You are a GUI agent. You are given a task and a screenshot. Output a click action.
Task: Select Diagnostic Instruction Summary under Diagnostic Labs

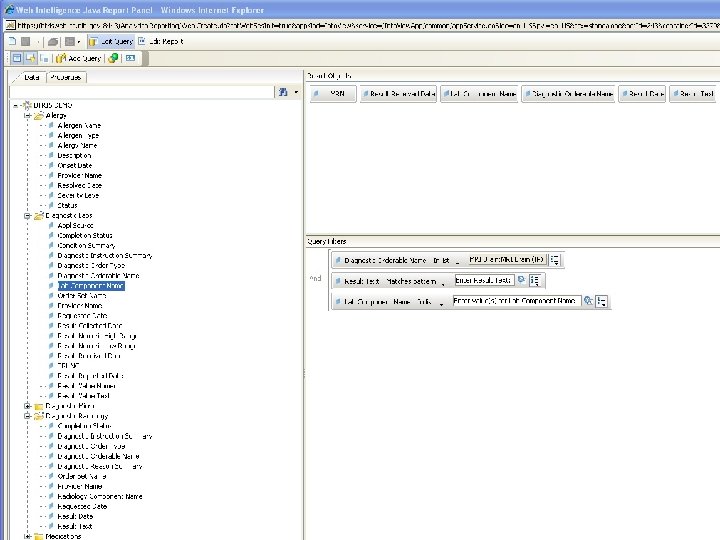tap(105, 255)
